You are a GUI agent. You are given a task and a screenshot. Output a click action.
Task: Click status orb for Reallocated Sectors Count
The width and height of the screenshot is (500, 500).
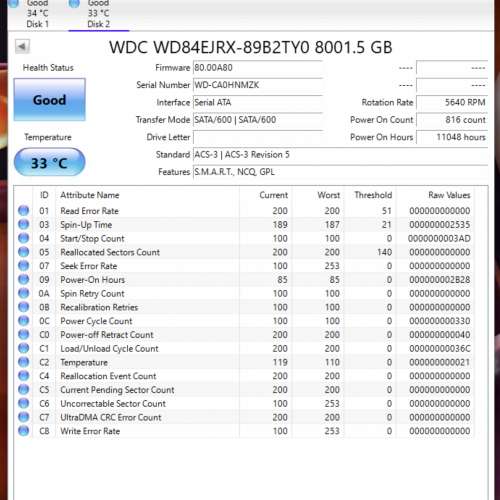pos(23,252)
